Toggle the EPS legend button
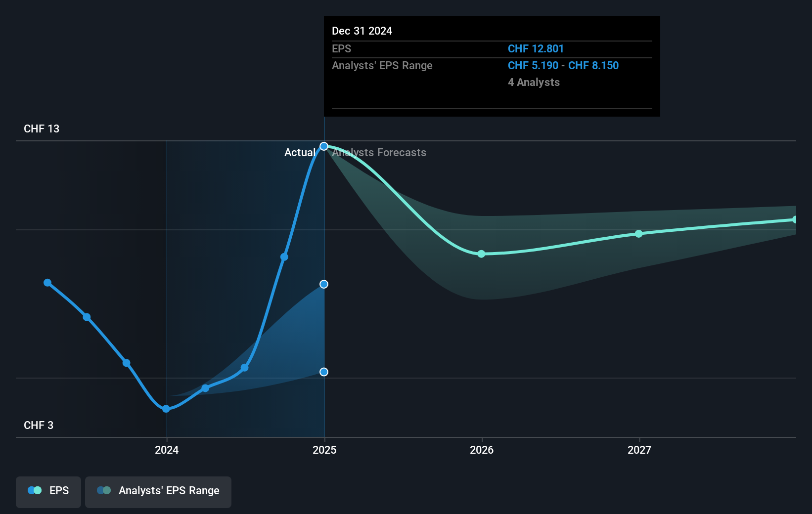This screenshot has width=812, height=514. 48,492
